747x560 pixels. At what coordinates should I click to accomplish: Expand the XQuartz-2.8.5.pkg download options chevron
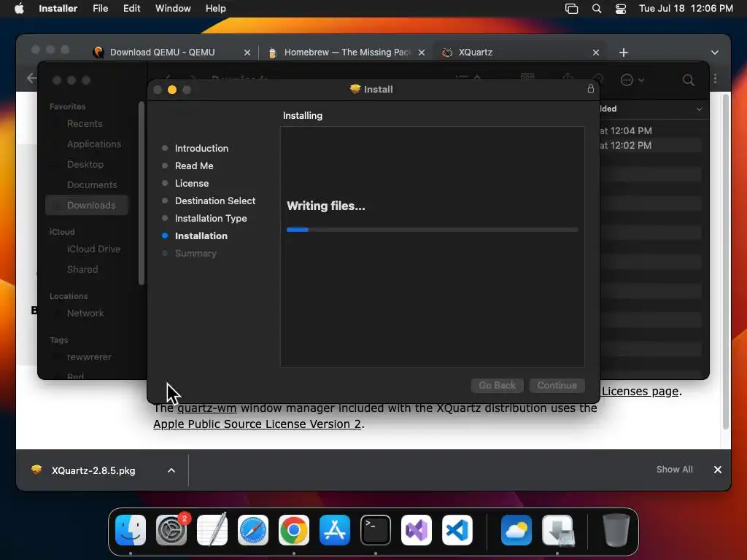pyautogui.click(x=171, y=470)
